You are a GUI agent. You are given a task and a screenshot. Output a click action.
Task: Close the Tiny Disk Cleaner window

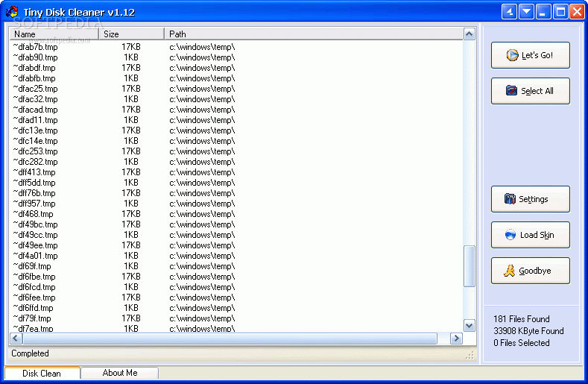coord(577,12)
